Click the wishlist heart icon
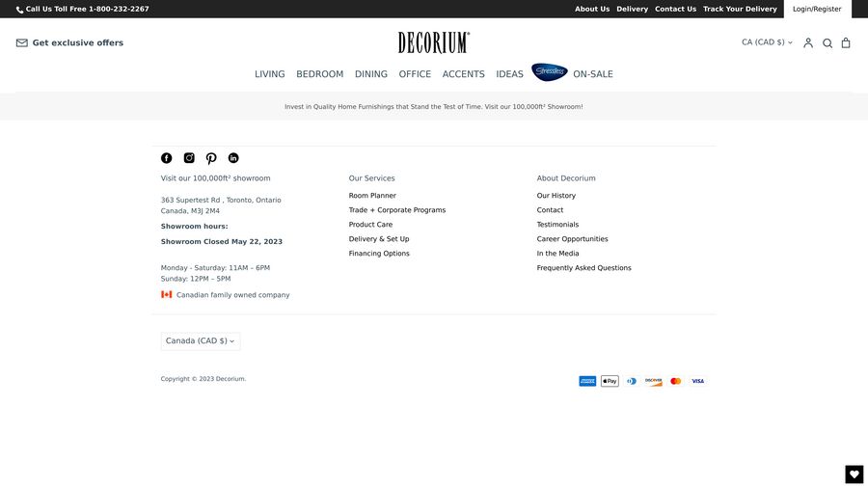This screenshot has width=868, height=488. click(854, 474)
